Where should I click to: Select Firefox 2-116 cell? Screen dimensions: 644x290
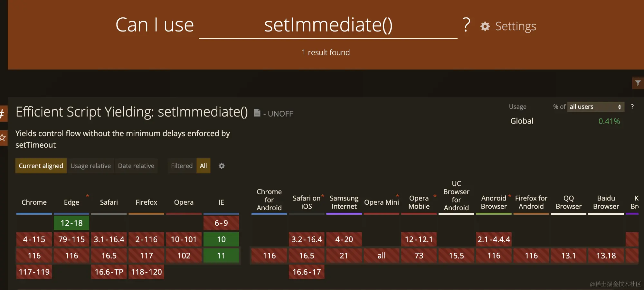(146, 239)
